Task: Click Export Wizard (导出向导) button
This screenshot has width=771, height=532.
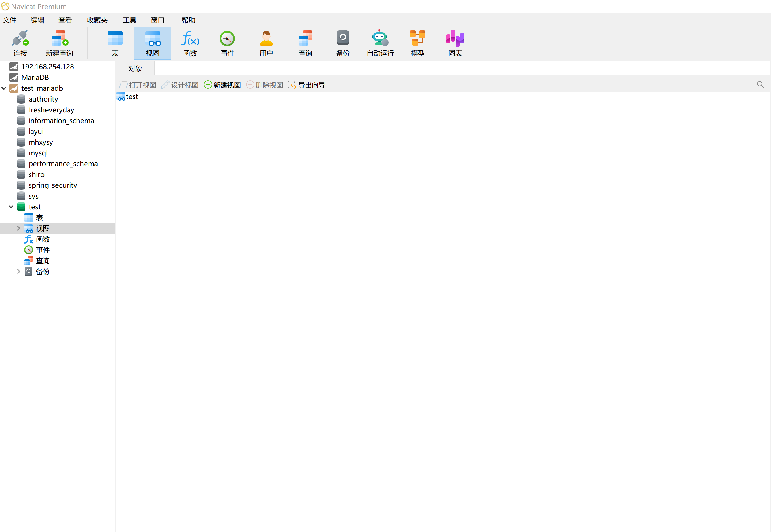Action: pos(307,85)
